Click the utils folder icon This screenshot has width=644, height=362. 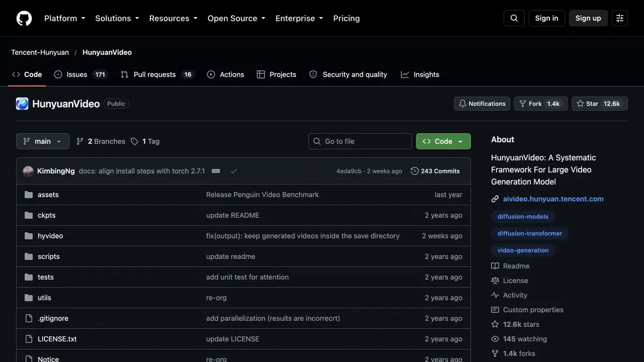pyautogui.click(x=28, y=298)
